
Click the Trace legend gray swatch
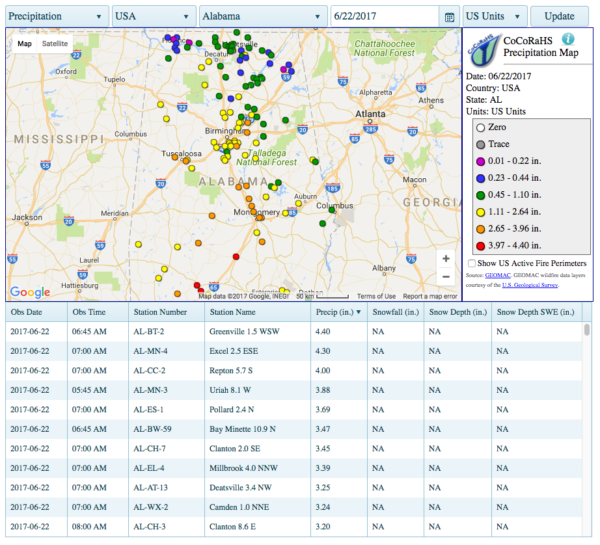(x=480, y=145)
